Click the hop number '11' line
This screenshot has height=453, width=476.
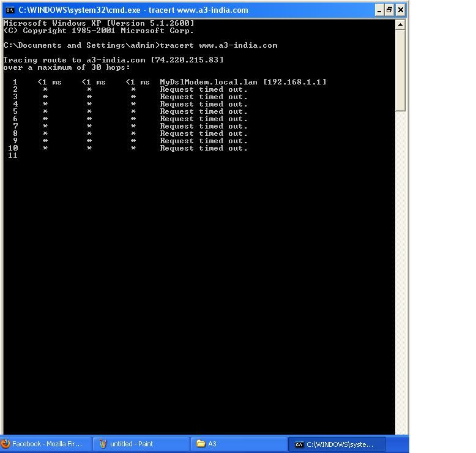click(13, 155)
